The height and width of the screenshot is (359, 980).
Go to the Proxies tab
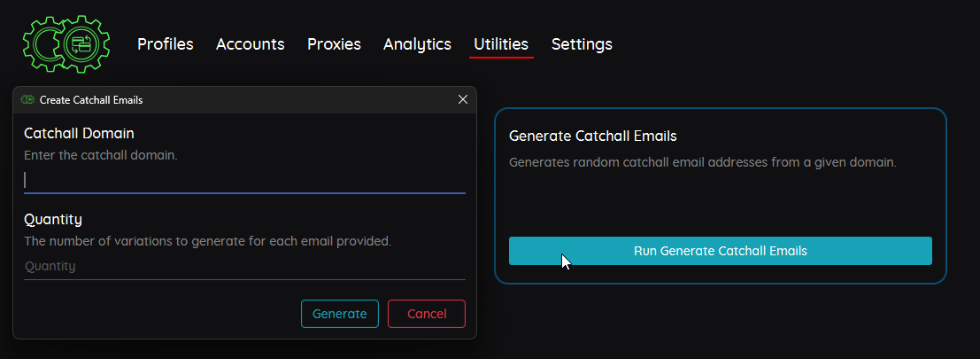pyautogui.click(x=334, y=44)
